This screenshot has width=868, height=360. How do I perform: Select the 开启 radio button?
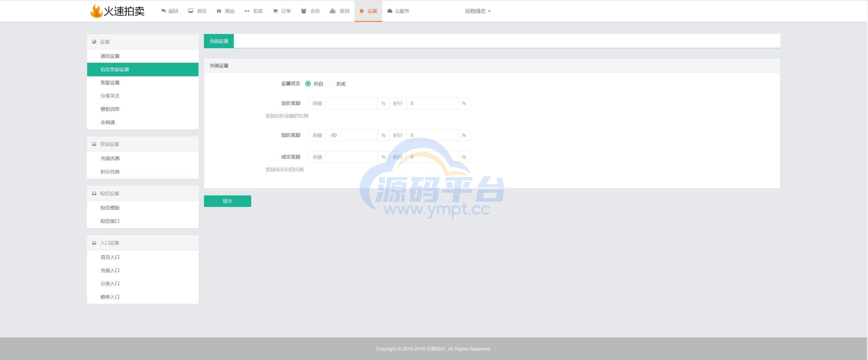click(308, 83)
